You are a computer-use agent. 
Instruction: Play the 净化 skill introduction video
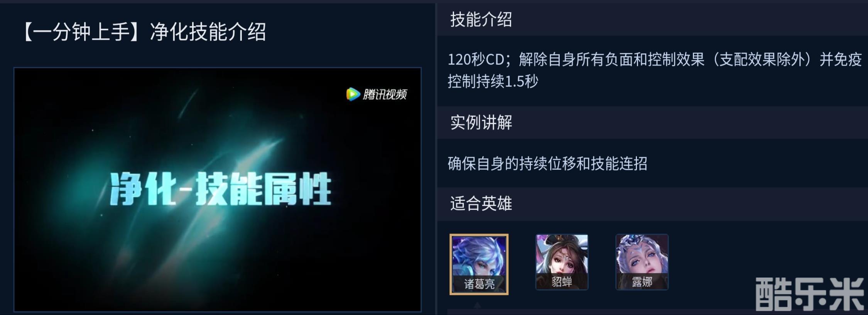(x=218, y=190)
